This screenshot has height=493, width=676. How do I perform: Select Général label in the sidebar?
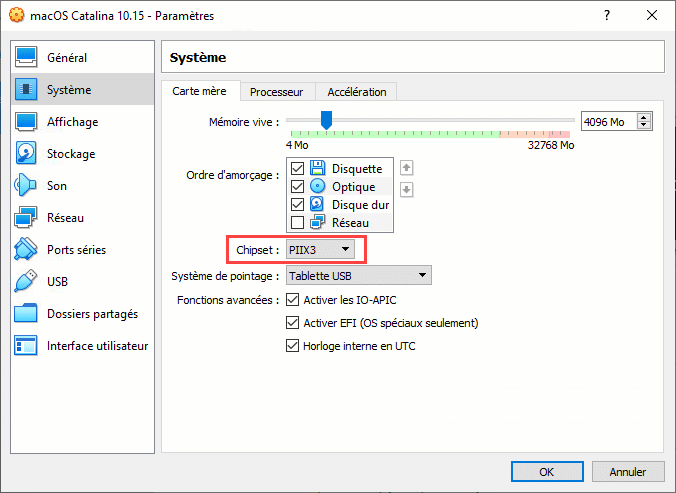(67, 58)
